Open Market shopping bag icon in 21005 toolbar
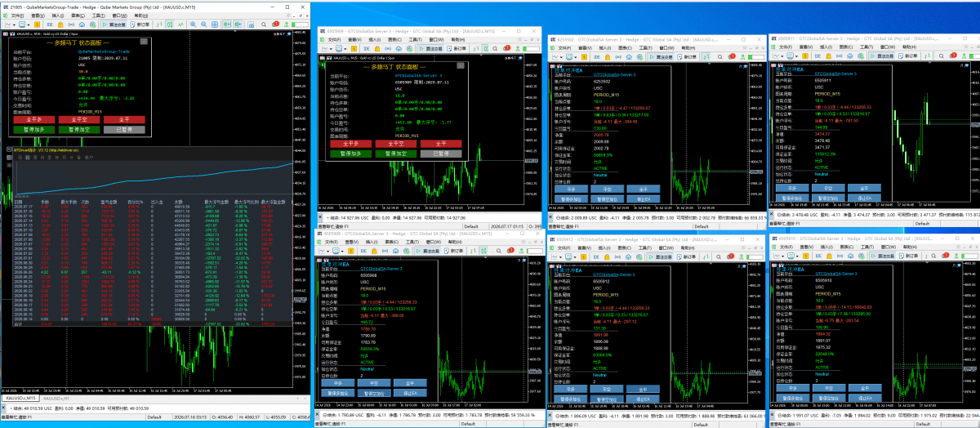Screen dimensions: 980x428 pyautogui.click(x=60, y=25)
